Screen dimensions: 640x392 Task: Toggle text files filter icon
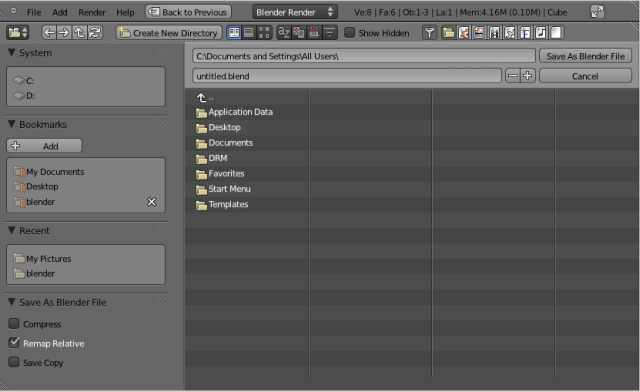556,32
